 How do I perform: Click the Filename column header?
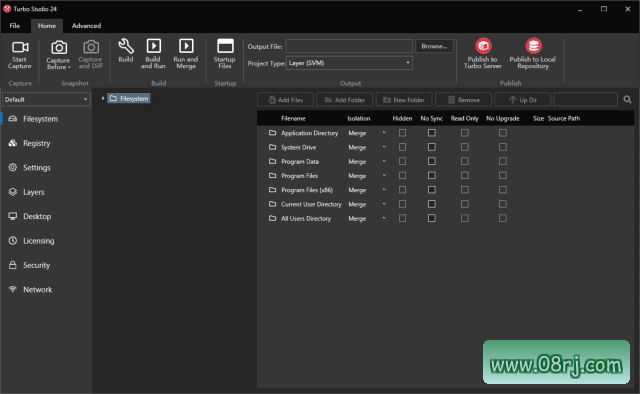(293, 118)
